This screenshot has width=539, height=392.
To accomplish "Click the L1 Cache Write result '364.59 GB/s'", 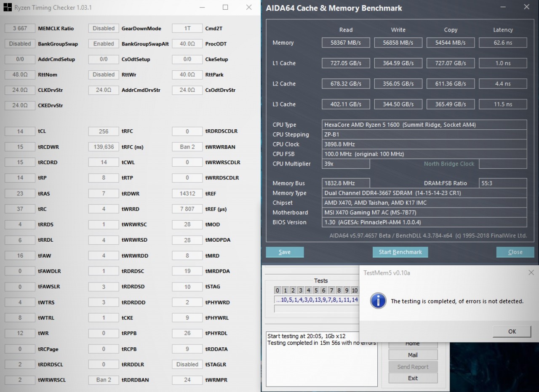I will 398,63.
